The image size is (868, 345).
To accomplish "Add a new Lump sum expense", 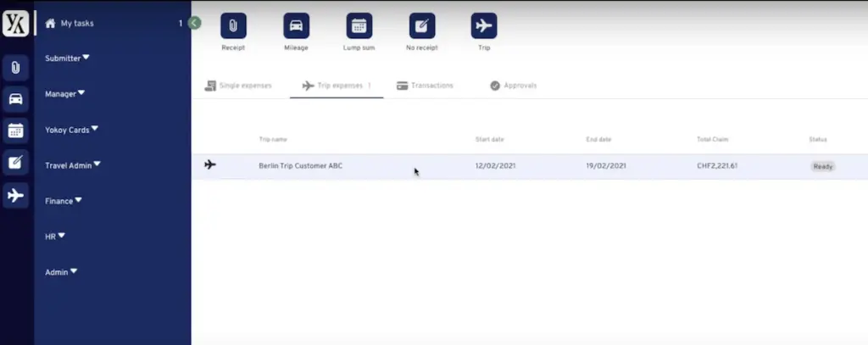I will [x=359, y=26].
